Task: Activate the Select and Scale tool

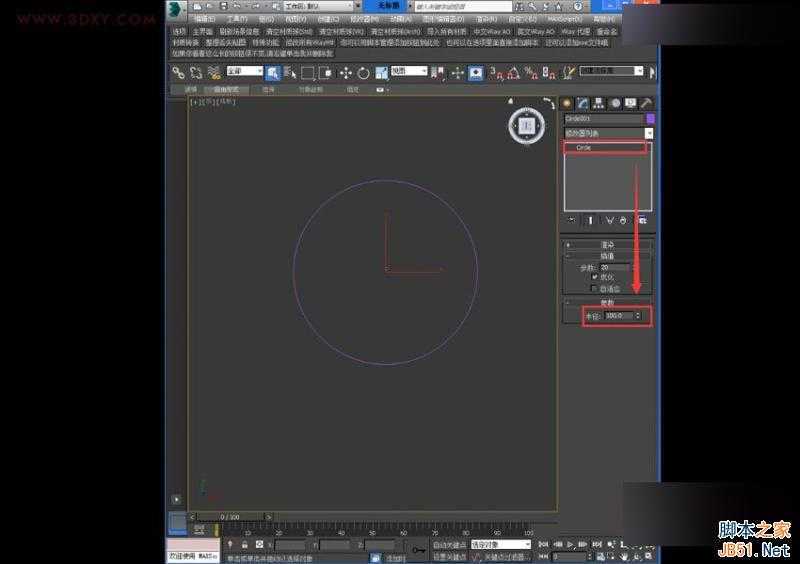Action: [x=381, y=73]
